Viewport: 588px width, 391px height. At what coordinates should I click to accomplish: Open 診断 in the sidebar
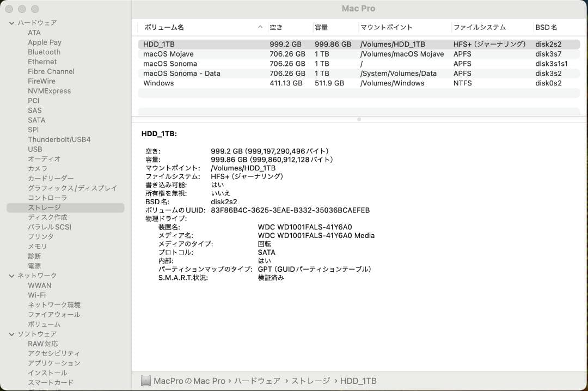point(34,256)
